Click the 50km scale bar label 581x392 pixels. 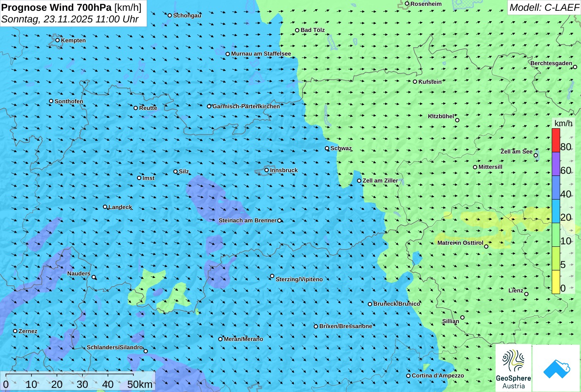[x=140, y=384]
